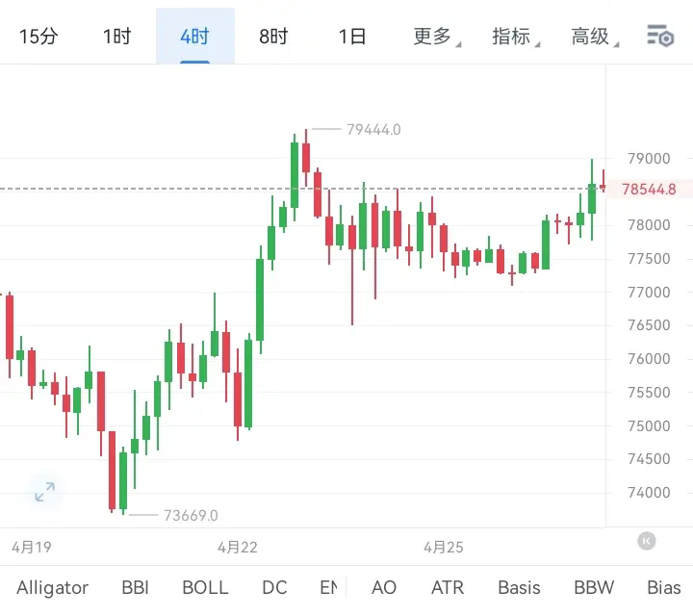
Task: Switch to the 15分 timeframe
Action: (38, 37)
